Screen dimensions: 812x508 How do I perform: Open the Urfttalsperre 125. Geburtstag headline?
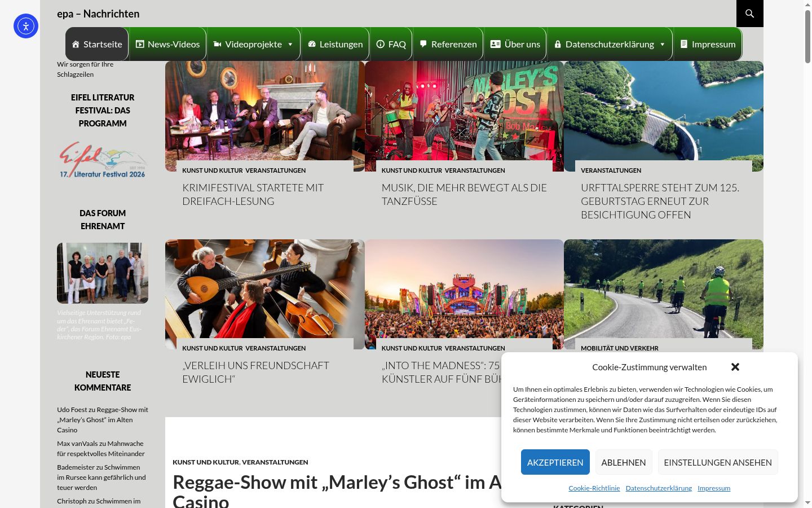point(660,201)
